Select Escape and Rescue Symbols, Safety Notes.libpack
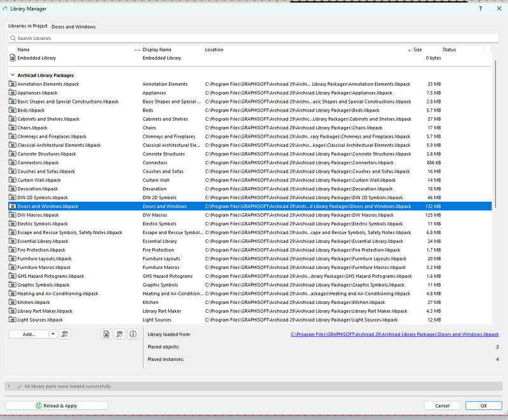This screenshot has width=508, height=420. tap(250, 233)
